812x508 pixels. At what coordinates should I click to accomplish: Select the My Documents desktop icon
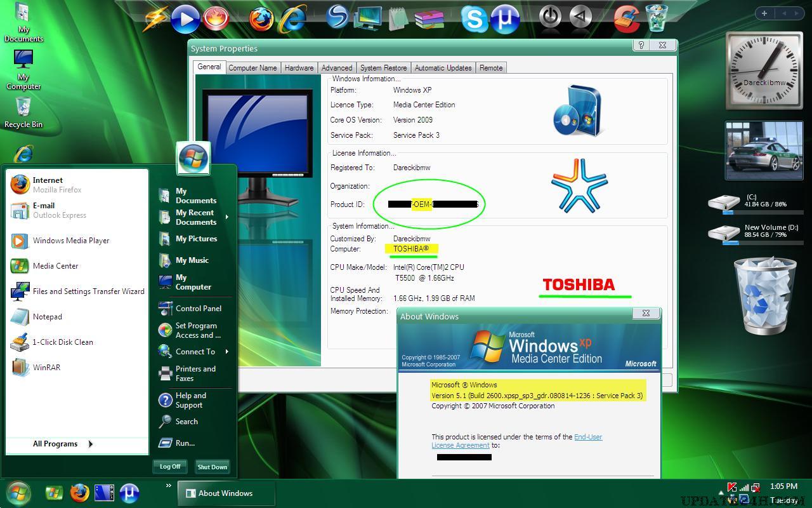pyautogui.click(x=23, y=23)
